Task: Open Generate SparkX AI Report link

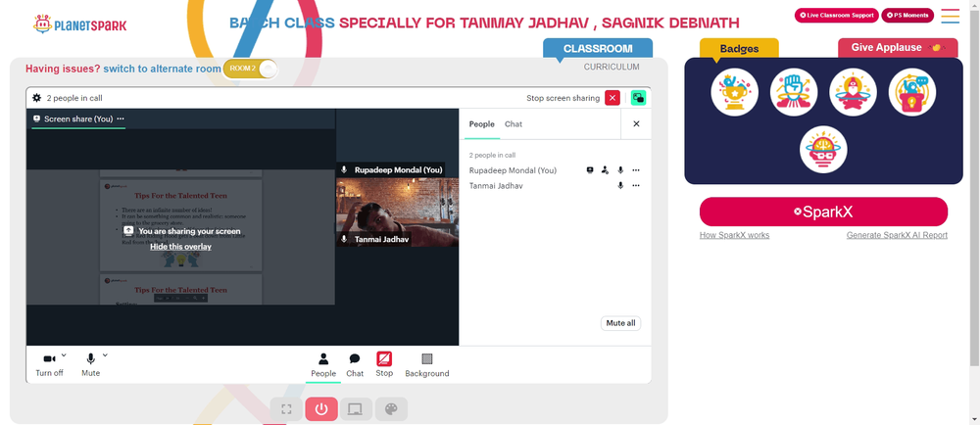Action: tap(897, 235)
